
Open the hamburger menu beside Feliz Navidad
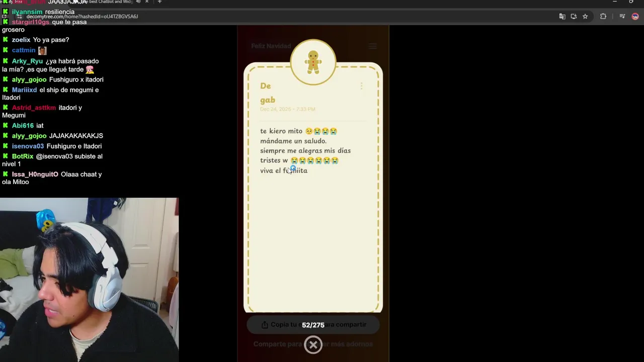tap(372, 46)
